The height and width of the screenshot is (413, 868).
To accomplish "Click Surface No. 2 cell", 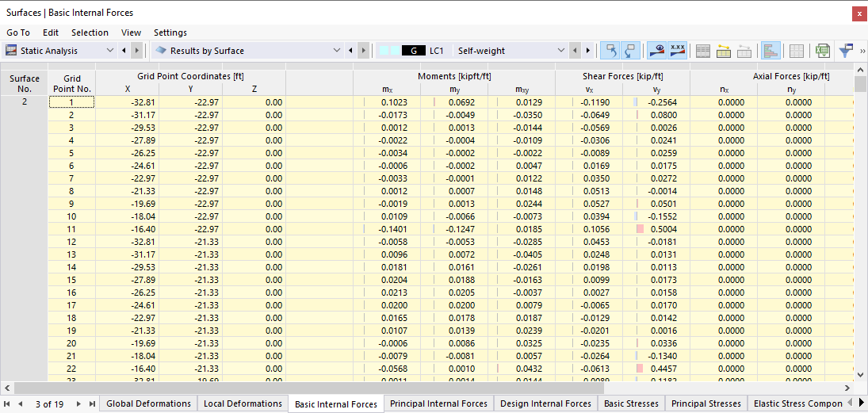I will point(25,102).
